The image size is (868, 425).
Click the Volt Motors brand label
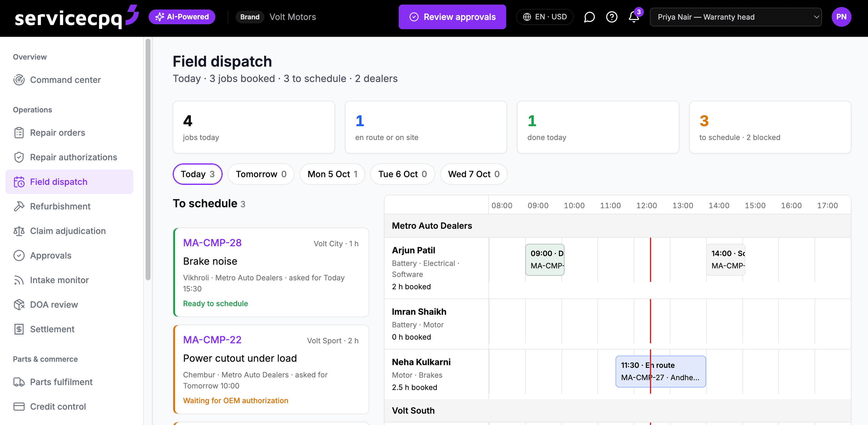click(x=292, y=17)
